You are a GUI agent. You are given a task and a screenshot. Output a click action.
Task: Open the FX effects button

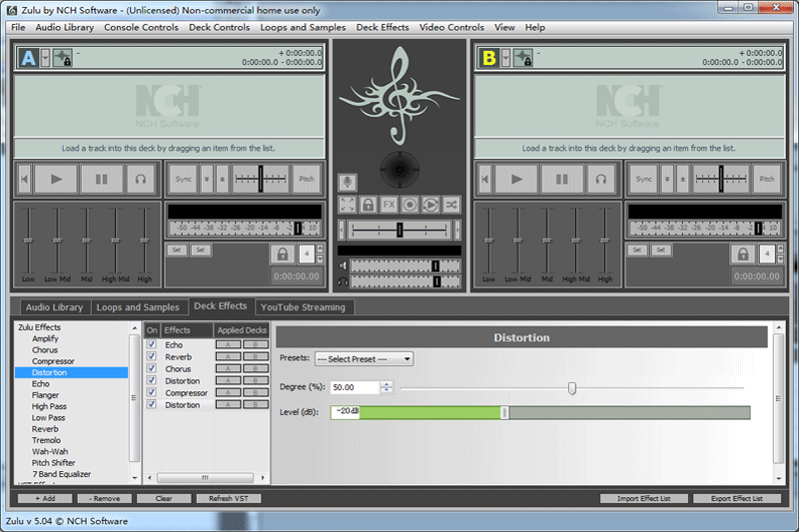pyautogui.click(x=389, y=205)
